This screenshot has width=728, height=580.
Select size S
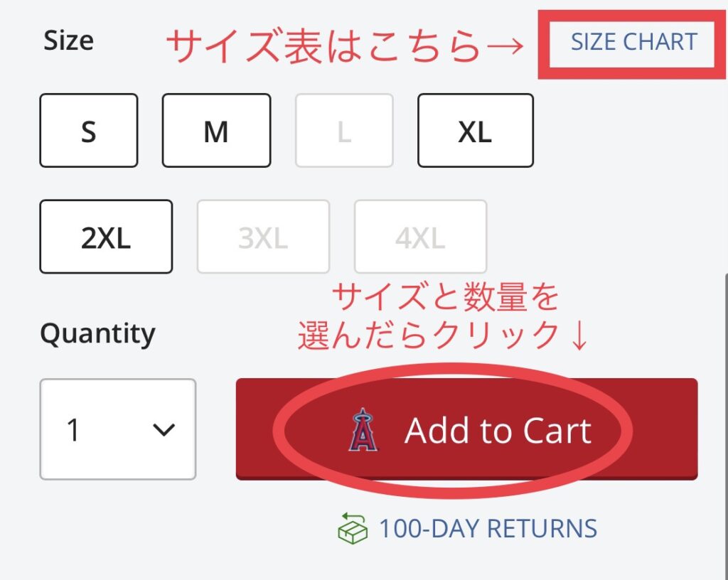point(88,131)
